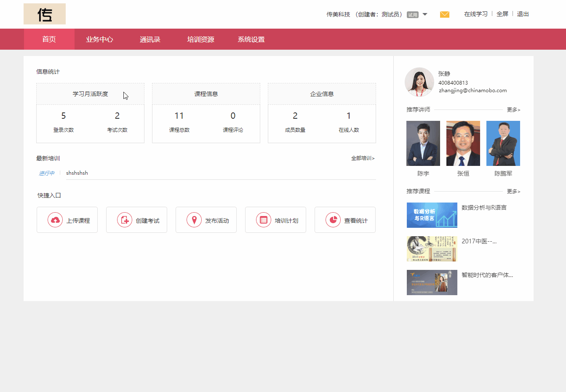The height and width of the screenshot is (392, 566).
Task: Open the 系统设置 menu
Action: click(x=251, y=39)
